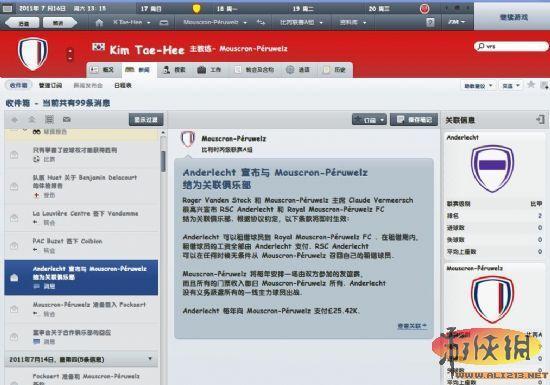Open the Subscribe (订阅) dropdown button
Image resolution: width=550 pixels, height=385 pixels.
click(x=369, y=120)
